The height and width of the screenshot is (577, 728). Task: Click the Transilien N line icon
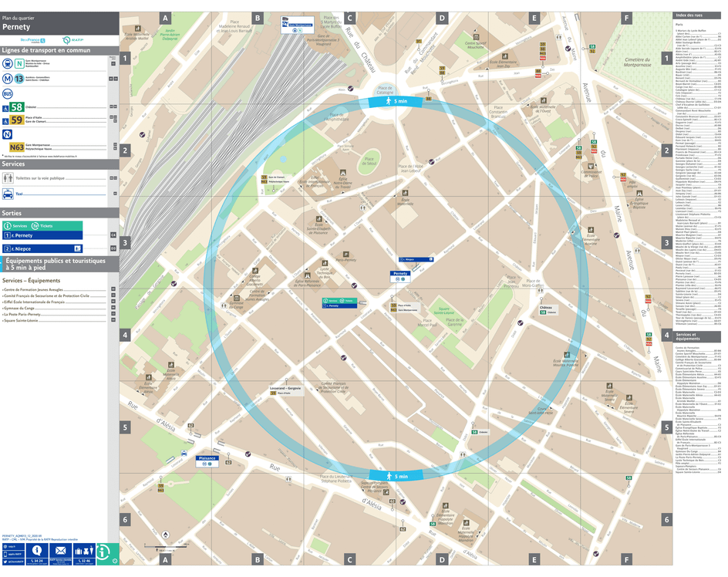coord(19,64)
